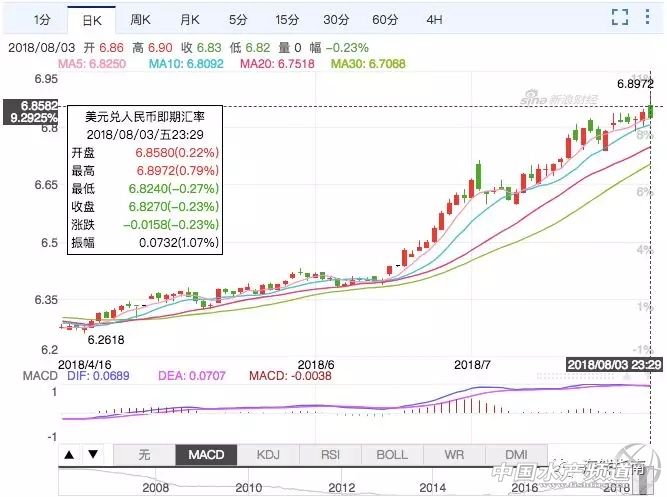Click the fullscreen chart icon
Image resolution: width=667 pixels, height=497 pixels.
coord(619,17)
